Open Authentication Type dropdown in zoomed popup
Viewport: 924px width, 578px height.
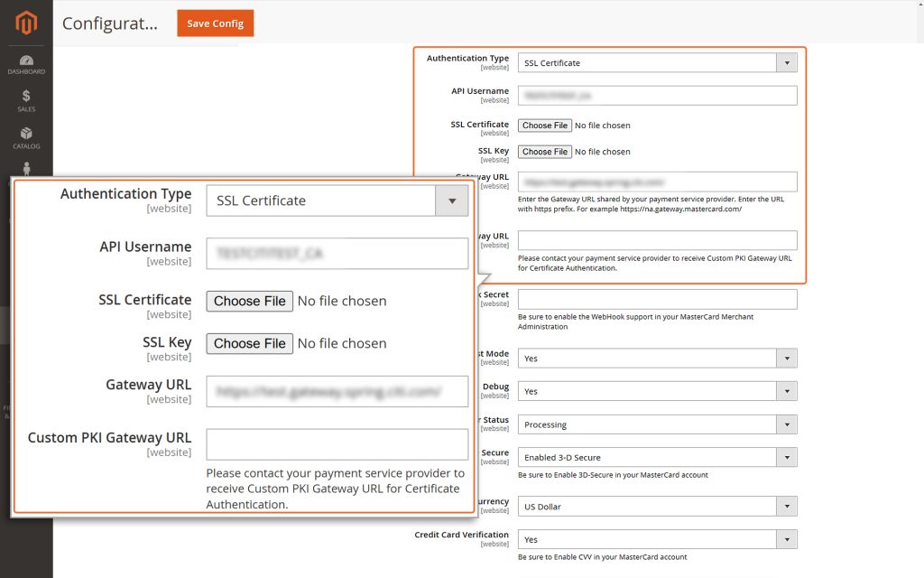pos(337,200)
